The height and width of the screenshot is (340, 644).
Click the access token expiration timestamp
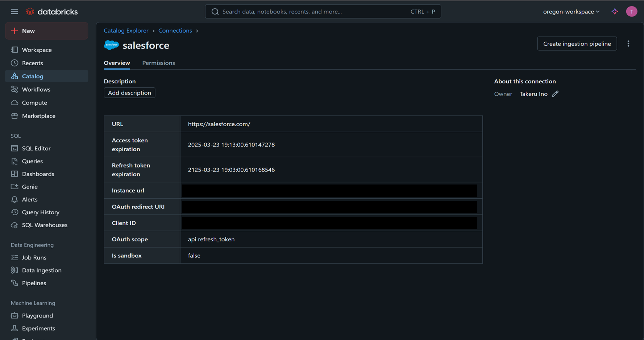point(231,145)
